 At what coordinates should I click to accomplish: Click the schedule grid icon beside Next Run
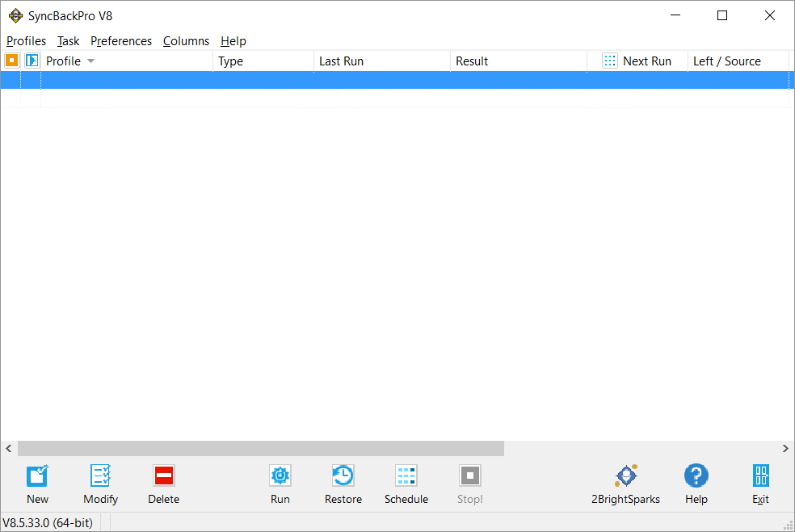coord(610,61)
